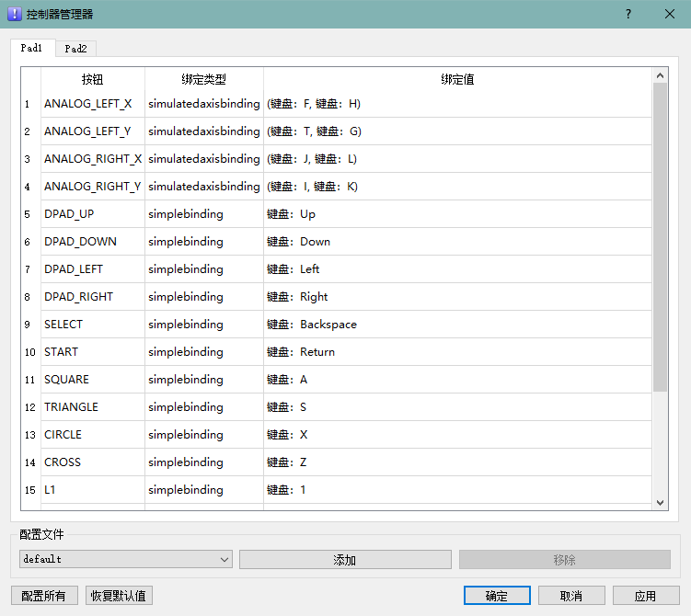The width and height of the screenshot is (691, 616).
Task: Click row header number 14 for CROSS
Action: coord(30,462)
